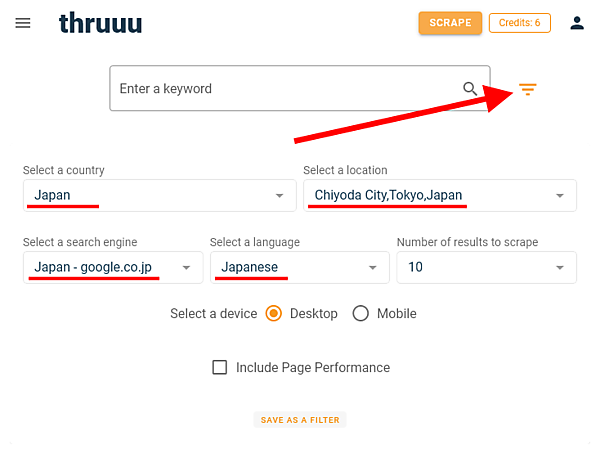Click SAVE AS A FILTER button

[x=300, y=420]
